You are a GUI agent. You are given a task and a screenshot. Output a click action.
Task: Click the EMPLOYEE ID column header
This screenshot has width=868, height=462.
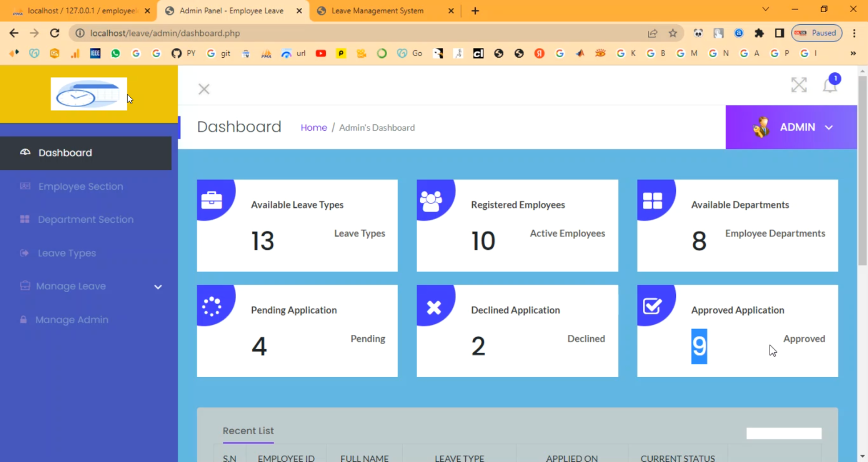[286, 458]
